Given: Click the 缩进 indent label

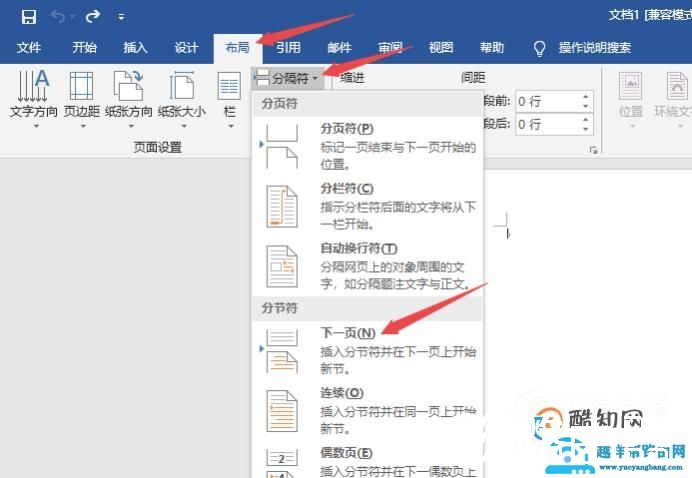Looking at the screenshot, I should 352,78.
